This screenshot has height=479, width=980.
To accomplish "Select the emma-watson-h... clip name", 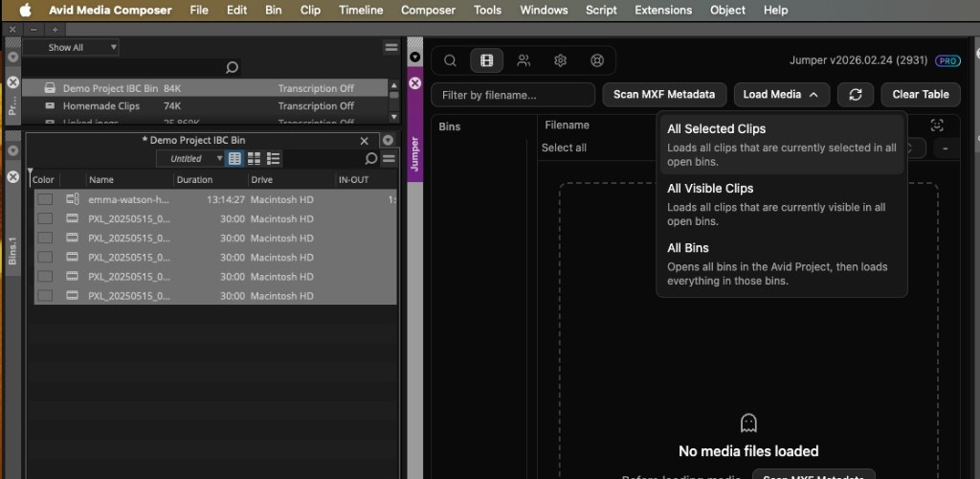I will 129,199.
